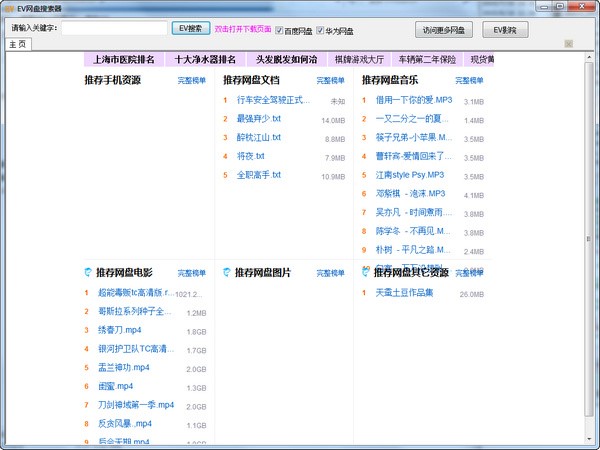This screenshot has width=600, height=450.
Task: Open 完整榜单 for 推荐网盘音乐
Action: [x=469, y=80]
